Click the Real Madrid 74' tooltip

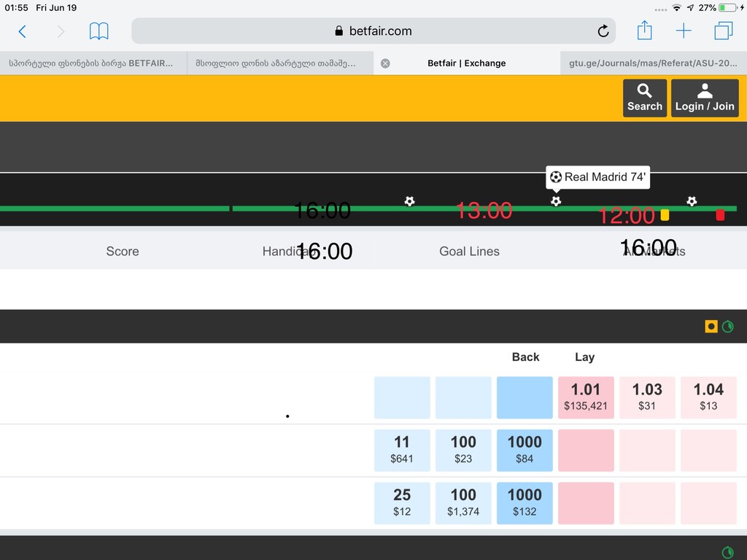(598, 177)
